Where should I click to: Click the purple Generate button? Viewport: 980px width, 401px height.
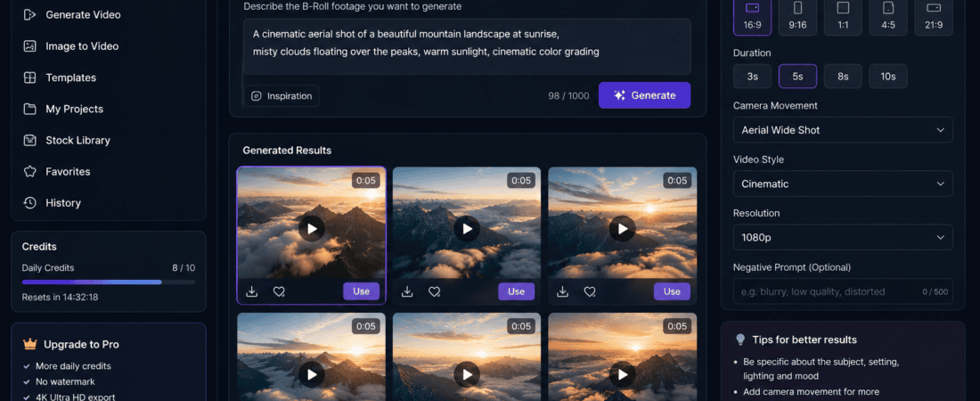pos(644,95)
